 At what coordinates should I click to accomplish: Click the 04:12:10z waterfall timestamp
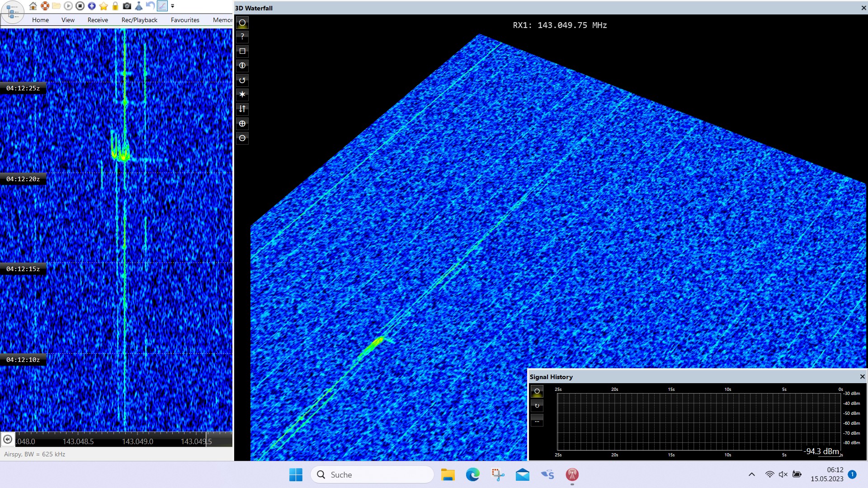pos(23,360)
